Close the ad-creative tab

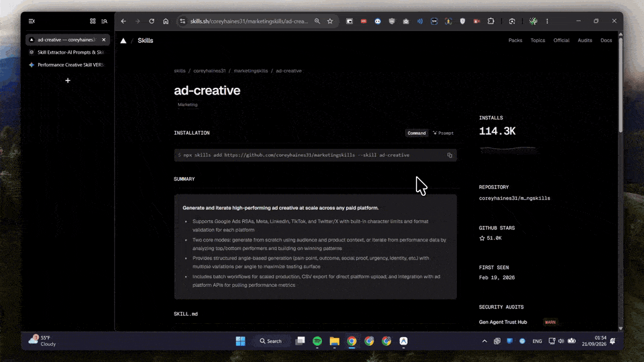[103, 40]
